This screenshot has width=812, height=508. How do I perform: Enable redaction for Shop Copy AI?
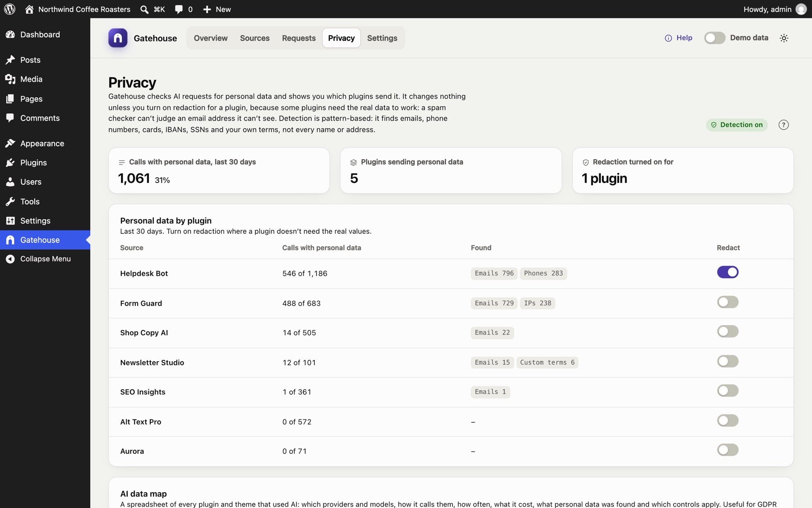[728, 331]
